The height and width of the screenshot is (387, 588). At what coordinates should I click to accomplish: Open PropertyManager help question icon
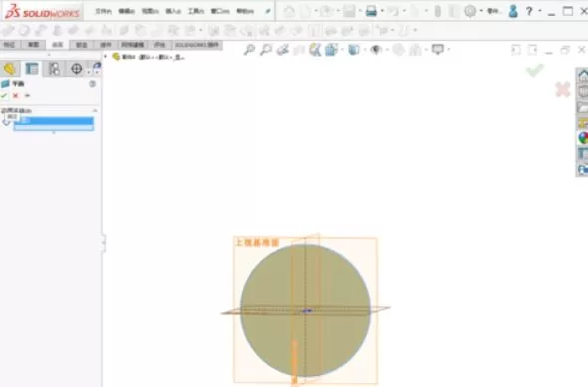tap(93, 84)
